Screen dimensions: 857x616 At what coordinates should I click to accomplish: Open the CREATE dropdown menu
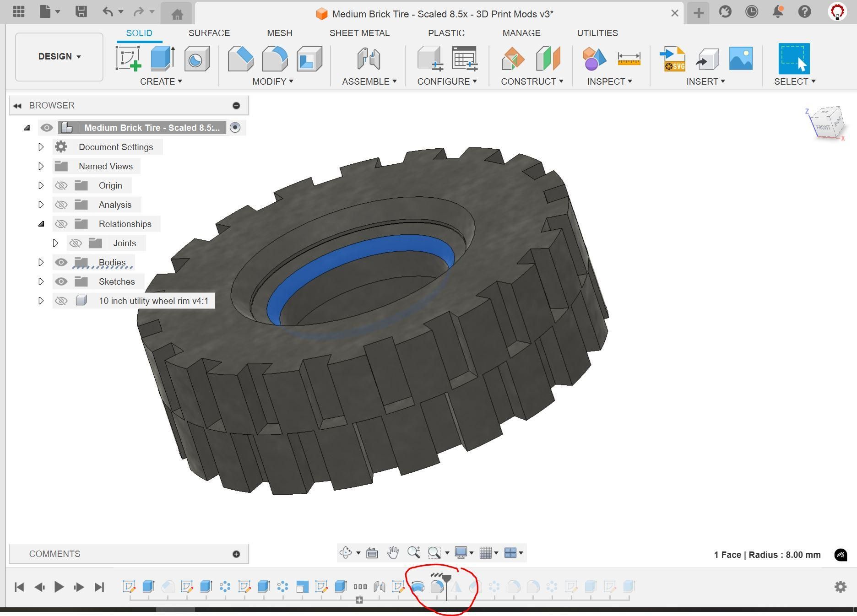click(161, 81)
